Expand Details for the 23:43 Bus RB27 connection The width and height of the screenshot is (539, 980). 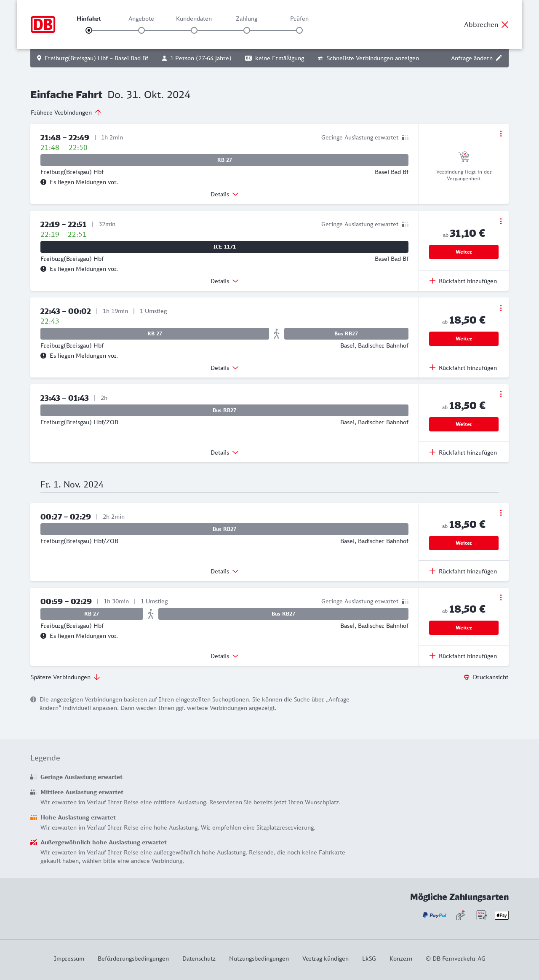point(224,453)
